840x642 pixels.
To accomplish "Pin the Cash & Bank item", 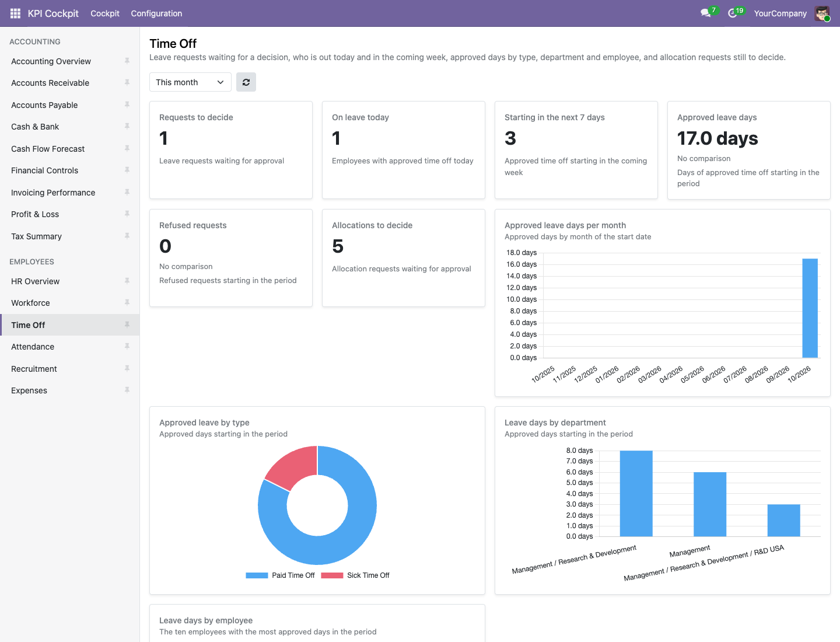I will tap(127, 127).
